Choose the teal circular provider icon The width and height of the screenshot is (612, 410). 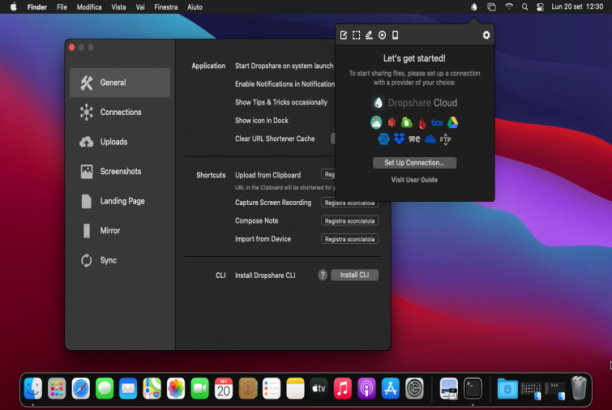(376, 123)
